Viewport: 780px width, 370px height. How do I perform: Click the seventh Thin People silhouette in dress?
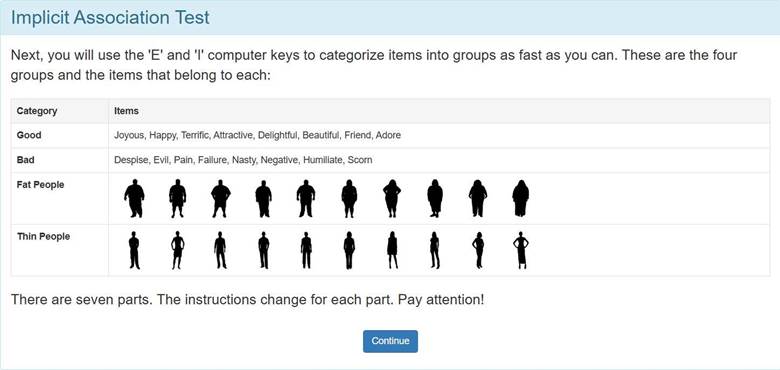392,250
